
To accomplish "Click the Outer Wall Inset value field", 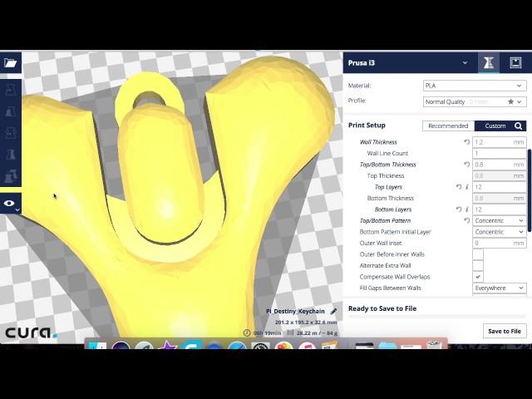I will coord(500,243).
